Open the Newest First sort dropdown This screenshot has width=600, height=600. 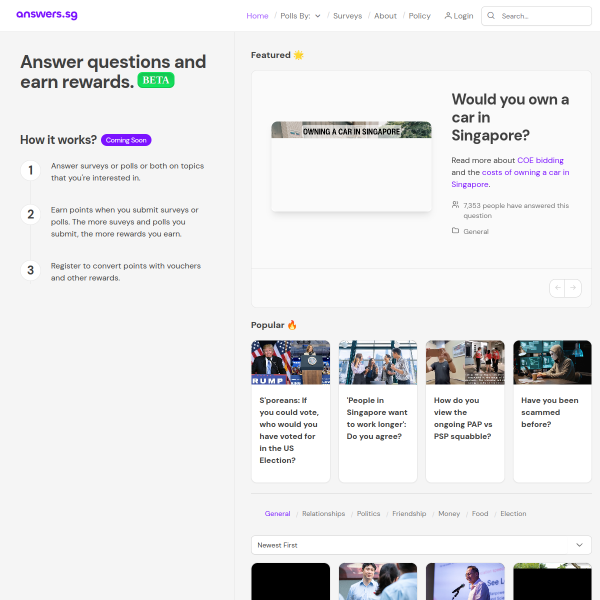click(420, 545)
